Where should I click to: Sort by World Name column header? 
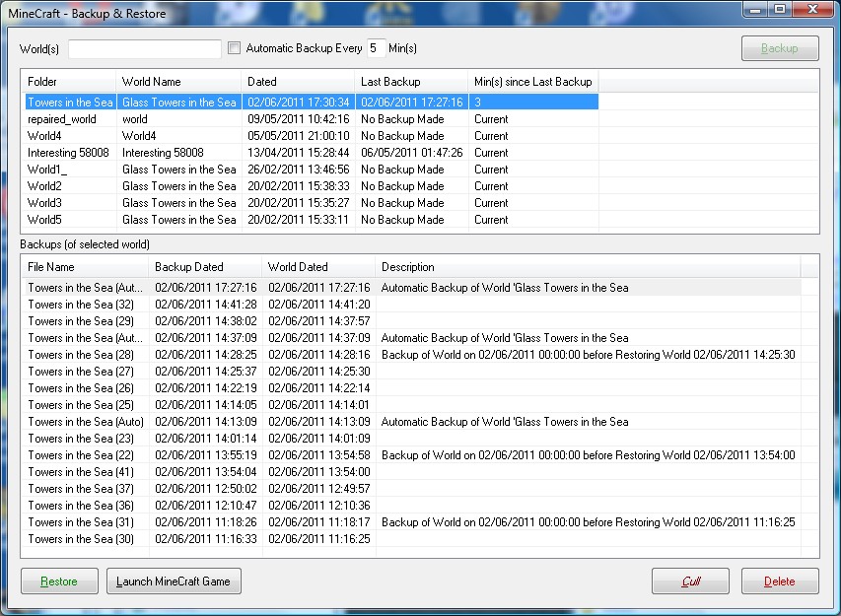click(x=177, y=82)
